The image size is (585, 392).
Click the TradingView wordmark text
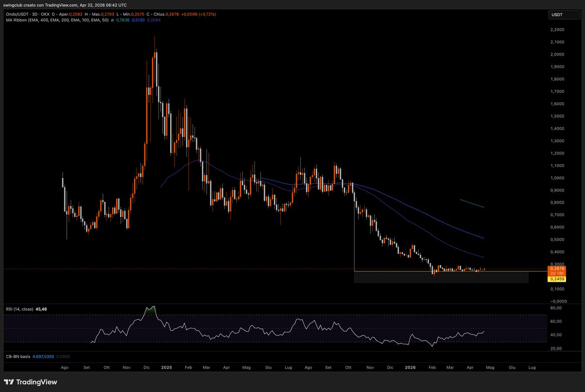(x=37, y=382)
